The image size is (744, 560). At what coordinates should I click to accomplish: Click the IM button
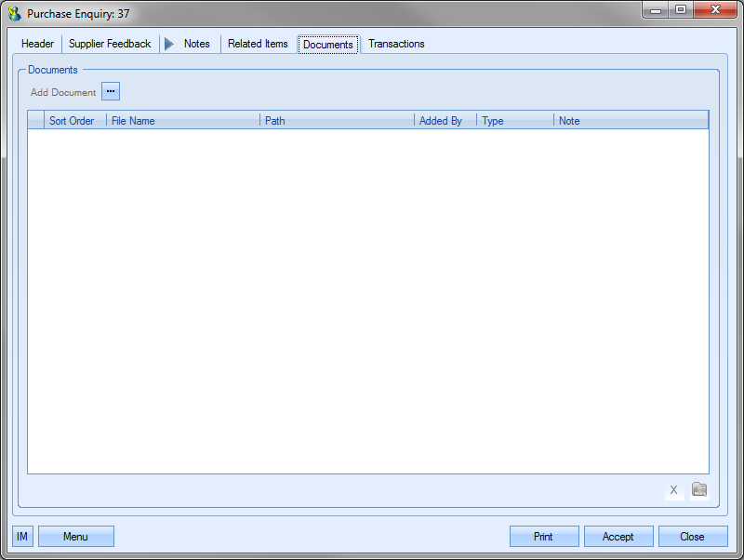click(22, 536)
